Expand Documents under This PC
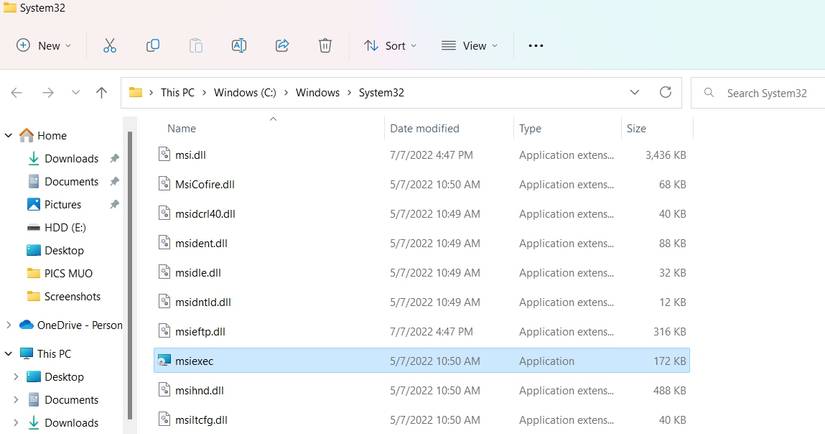This screenshot has width=825, height=434. 16,400
